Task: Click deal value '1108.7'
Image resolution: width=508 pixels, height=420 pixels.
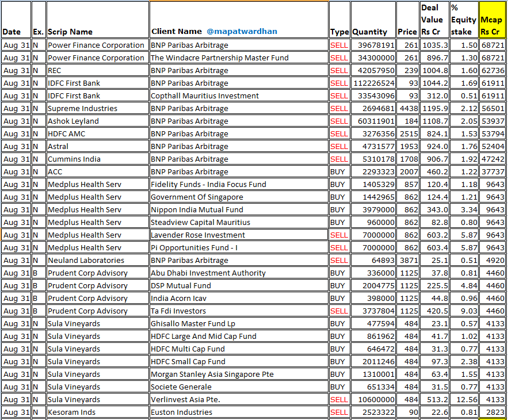Action: [435, 121]
